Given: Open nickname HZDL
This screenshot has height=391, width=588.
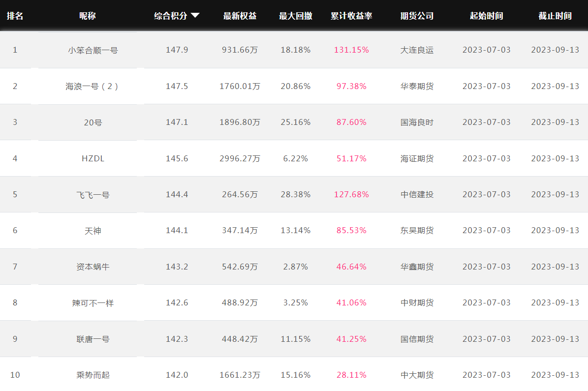Looking at the screenshot, I should coord(93,158).
